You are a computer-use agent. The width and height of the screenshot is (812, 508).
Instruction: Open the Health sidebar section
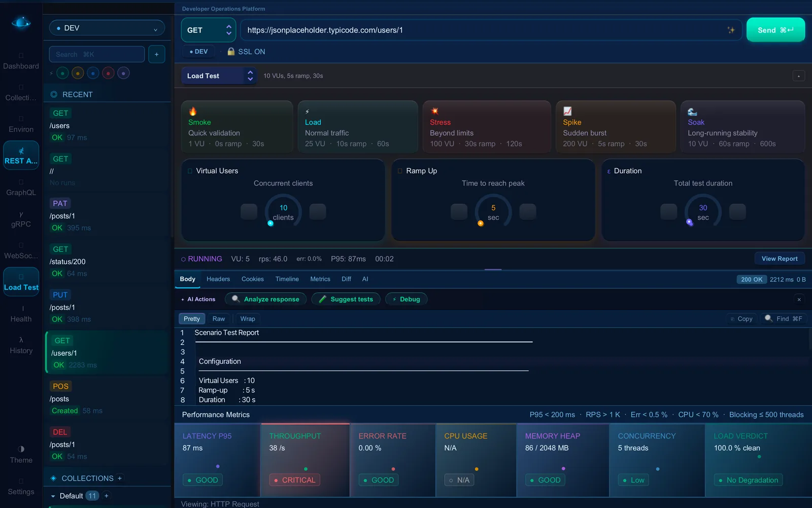pos(21,313)
